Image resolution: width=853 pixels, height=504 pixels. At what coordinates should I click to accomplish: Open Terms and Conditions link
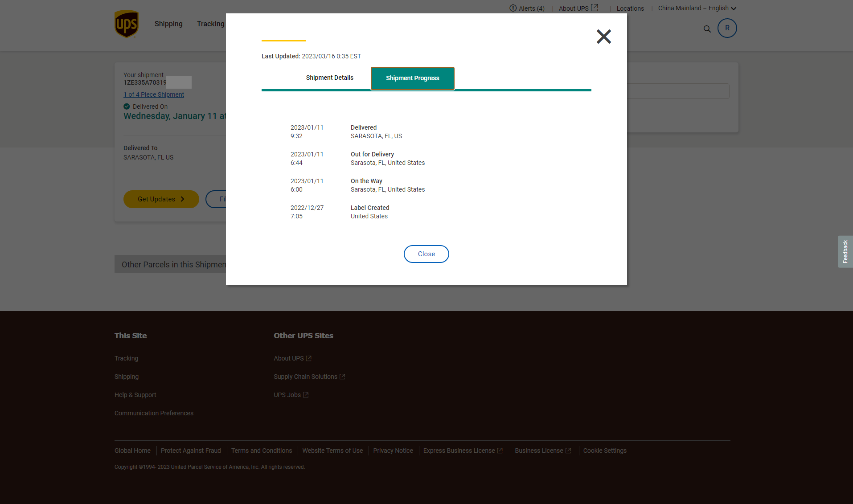coord(262,451)
